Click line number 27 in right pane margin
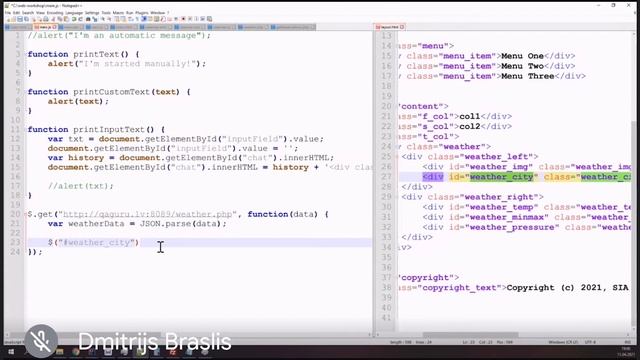640x360 pixels. [x=387, y=177]
